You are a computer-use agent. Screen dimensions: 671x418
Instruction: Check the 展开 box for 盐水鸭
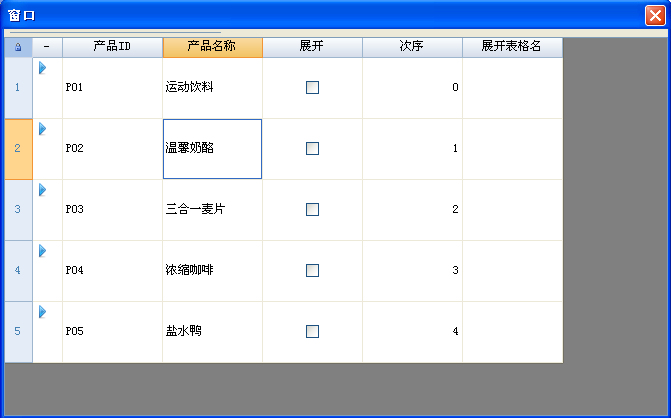[x=312, y=331]
